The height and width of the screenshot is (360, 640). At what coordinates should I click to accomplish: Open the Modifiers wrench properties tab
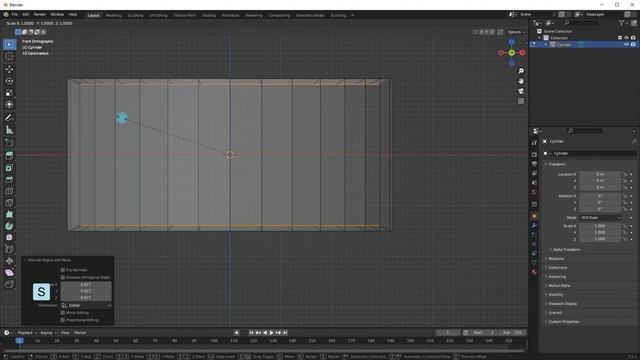(534, 225)
